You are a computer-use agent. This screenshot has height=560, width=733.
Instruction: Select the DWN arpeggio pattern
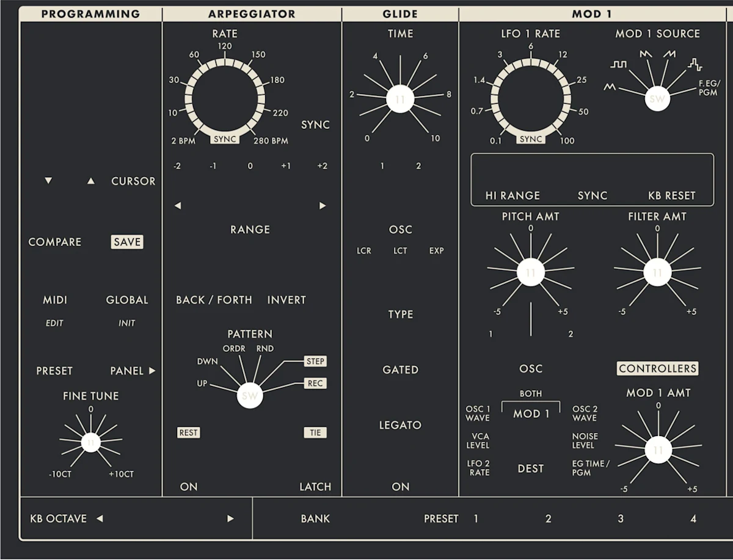[207, 362]
